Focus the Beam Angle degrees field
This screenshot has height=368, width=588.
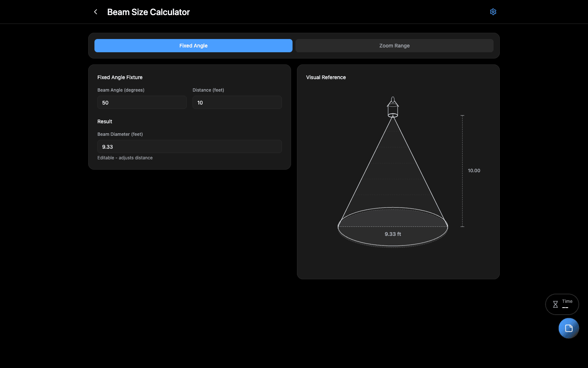142,102
